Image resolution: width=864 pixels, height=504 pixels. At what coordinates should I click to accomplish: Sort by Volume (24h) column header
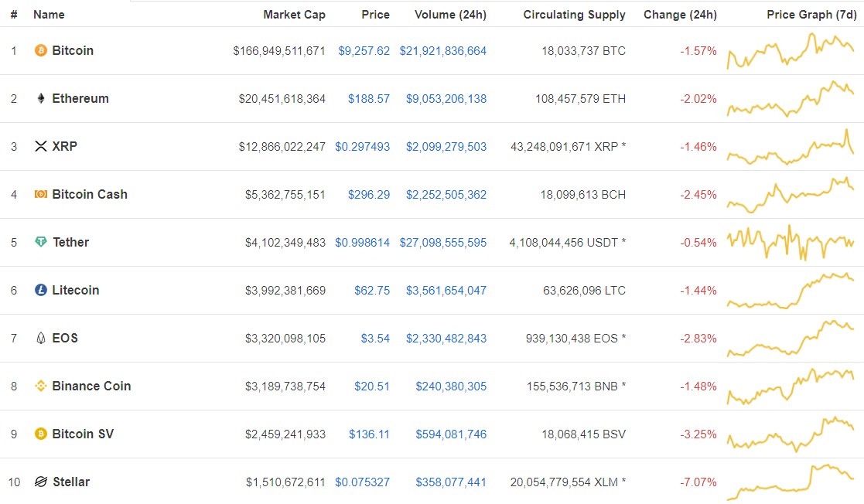tap(450, 15)
